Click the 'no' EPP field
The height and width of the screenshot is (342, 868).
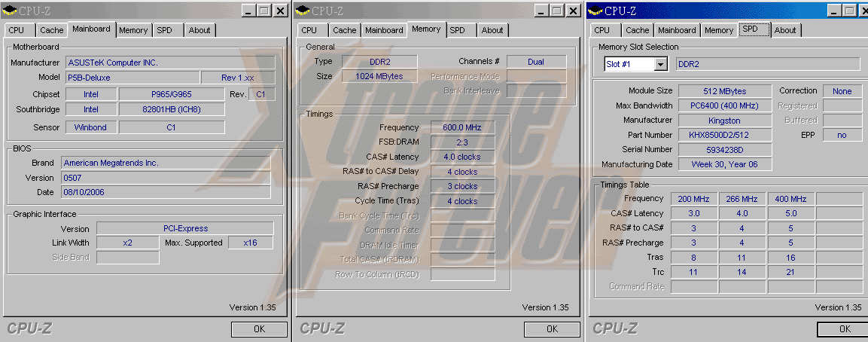pyautogui.click(x=842, y=135)
